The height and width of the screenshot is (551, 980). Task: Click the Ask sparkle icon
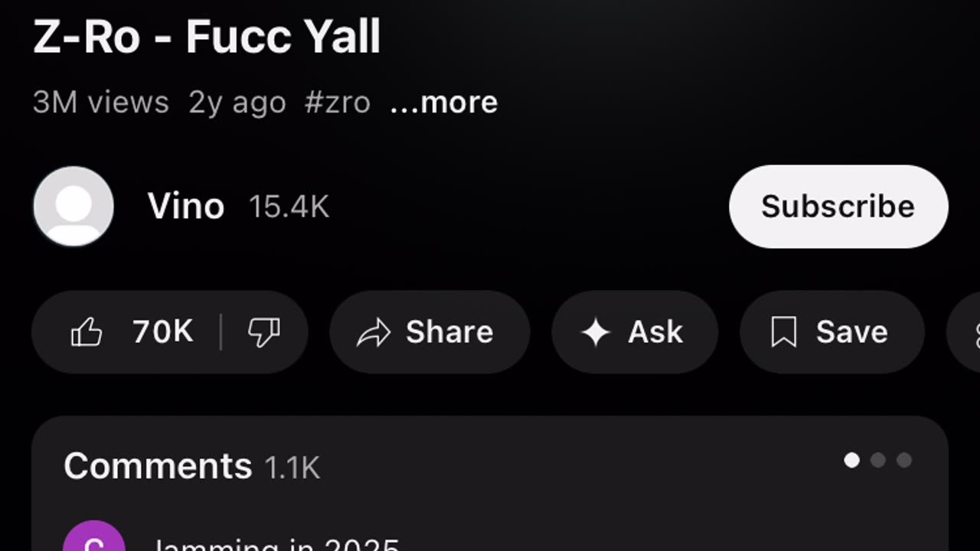click(x=596, y=333)
